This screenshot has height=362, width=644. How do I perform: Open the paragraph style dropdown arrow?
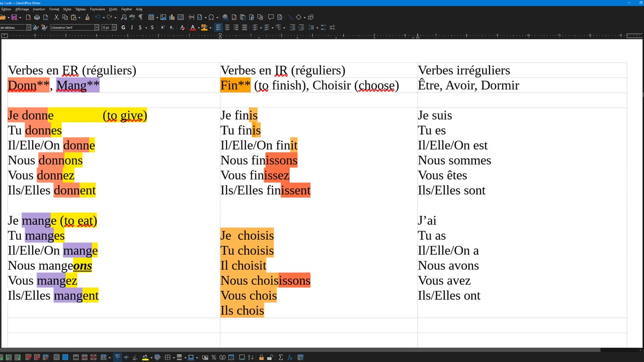(x=29, y=28)
